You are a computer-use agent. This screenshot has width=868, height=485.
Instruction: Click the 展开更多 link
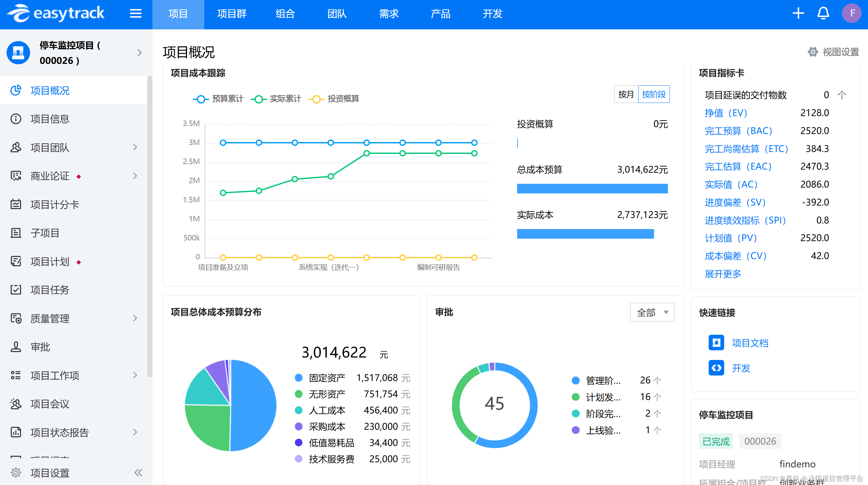[723, 274]
